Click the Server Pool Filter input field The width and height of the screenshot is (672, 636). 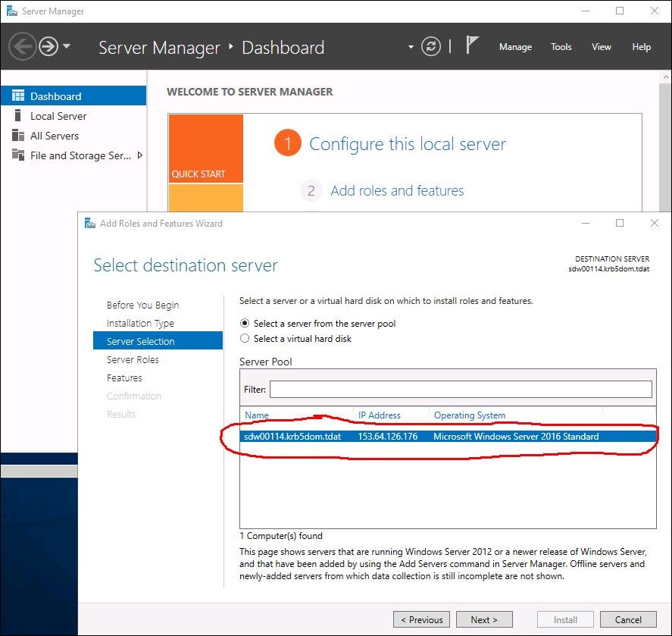pos(461,390)
